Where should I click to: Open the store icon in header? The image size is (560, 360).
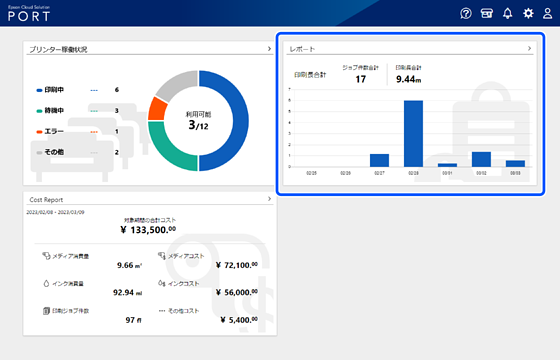click(487, 14)
